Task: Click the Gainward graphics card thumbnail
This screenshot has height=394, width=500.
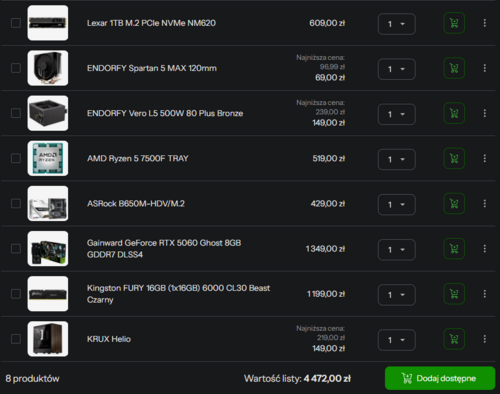Action: click(x=48, y=249)
